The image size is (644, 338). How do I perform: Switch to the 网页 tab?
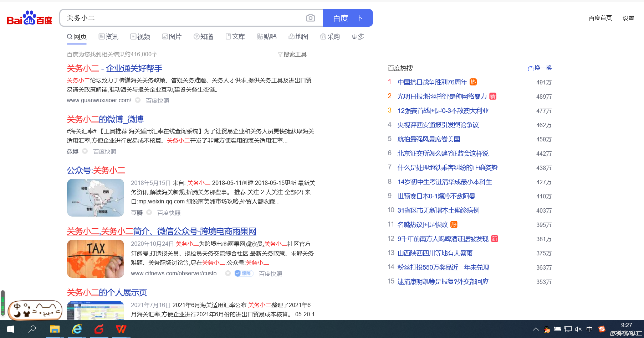coord(77,37)
